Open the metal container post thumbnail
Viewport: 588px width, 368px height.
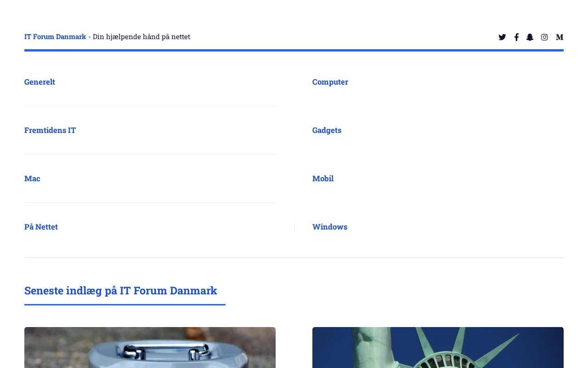coord(150,347)
